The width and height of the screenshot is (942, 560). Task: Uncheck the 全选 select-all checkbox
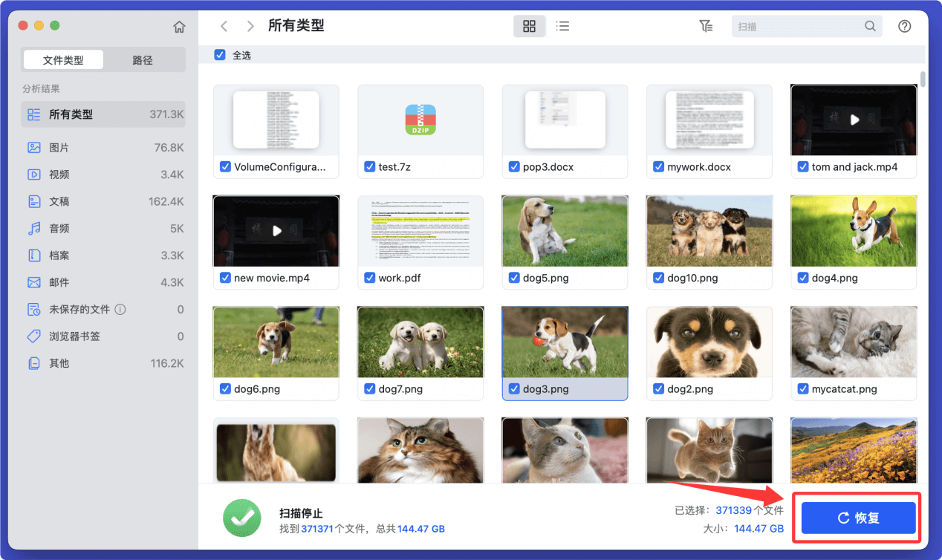(x=219, y=54)
